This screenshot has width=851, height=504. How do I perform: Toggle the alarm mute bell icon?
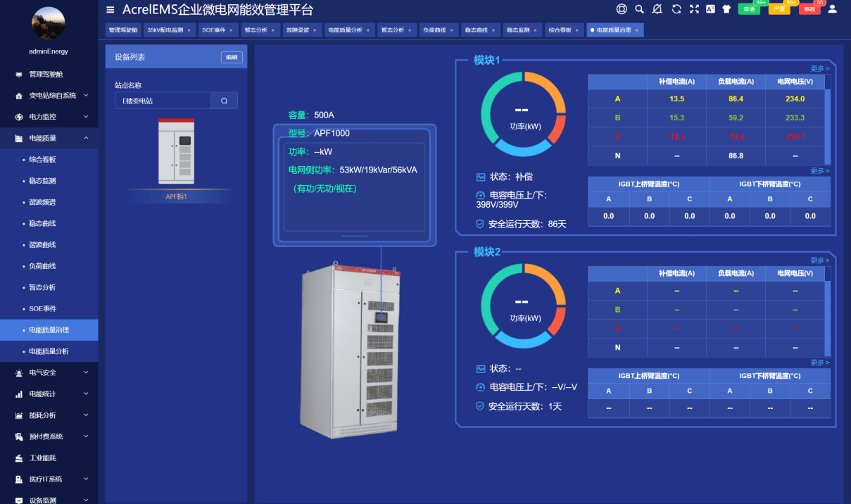point(657,9)
